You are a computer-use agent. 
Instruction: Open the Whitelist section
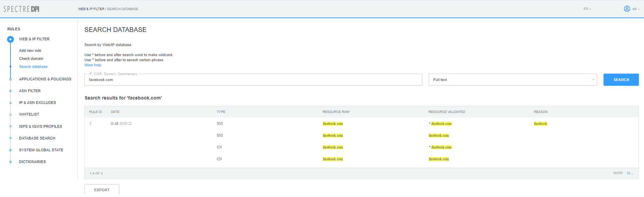29,115
